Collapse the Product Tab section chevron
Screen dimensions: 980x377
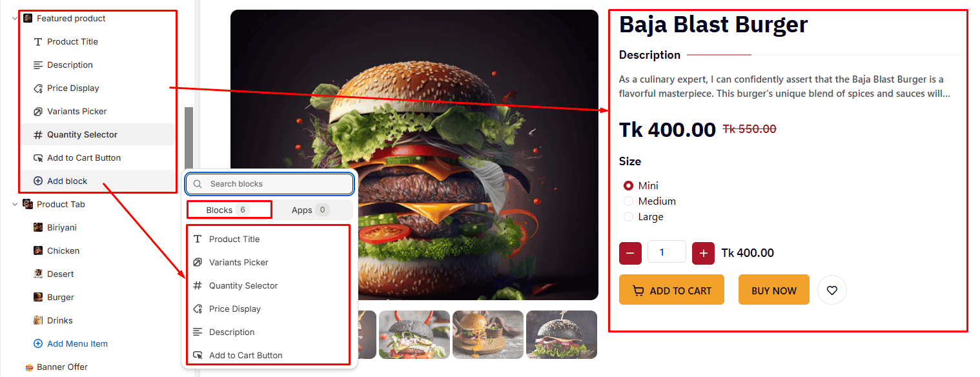point(15,205)
